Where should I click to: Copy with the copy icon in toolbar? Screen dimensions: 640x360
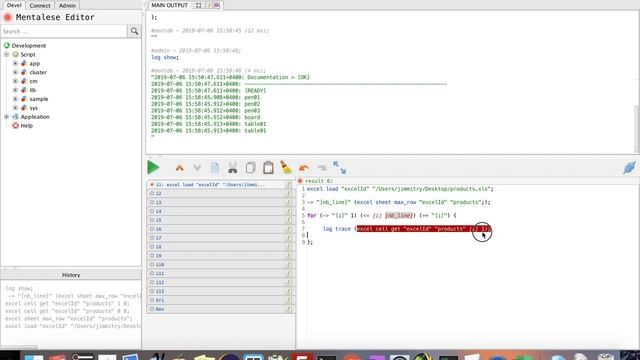pos(251,167)
